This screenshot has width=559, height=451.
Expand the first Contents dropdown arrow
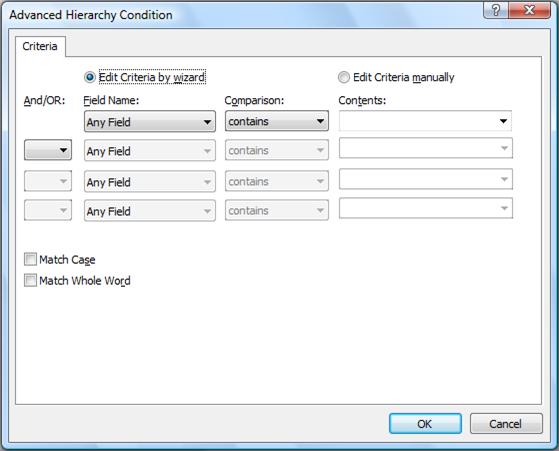click(x=503, y=121)
